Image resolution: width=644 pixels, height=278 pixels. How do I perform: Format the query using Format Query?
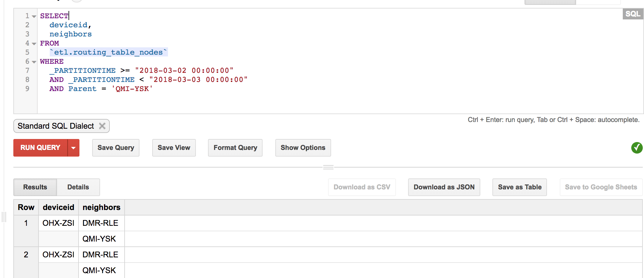[235, 148]
